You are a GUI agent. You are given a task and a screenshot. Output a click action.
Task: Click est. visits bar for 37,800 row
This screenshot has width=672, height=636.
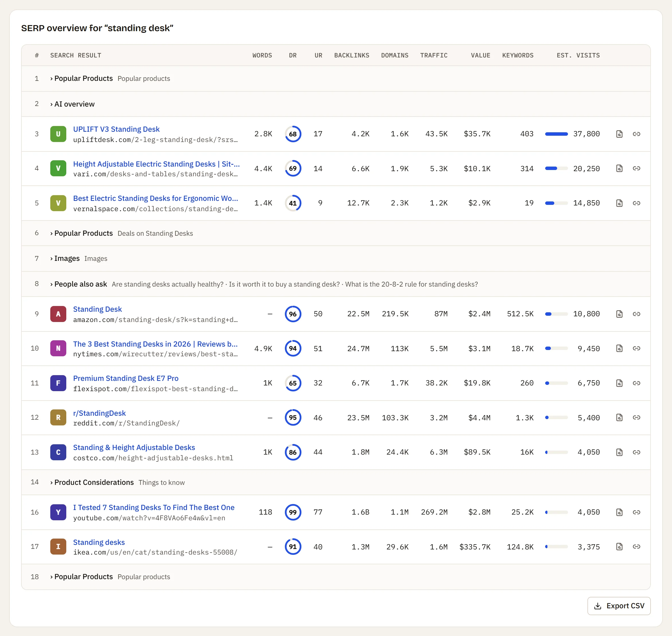(556, 134)
